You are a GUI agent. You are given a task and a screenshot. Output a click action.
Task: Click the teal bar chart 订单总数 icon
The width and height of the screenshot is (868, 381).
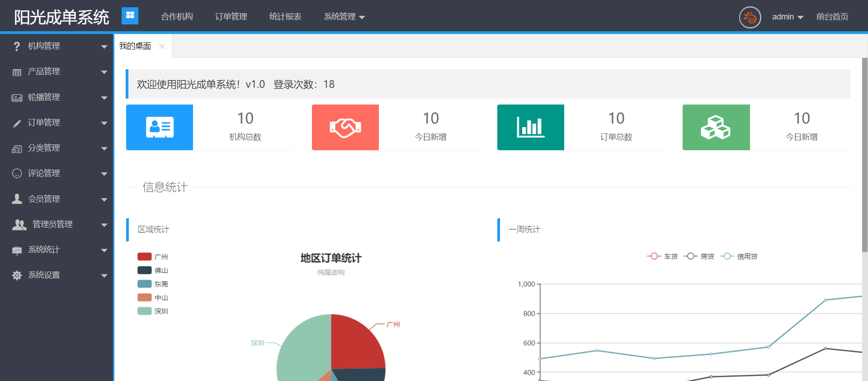[x=530, y=127]
